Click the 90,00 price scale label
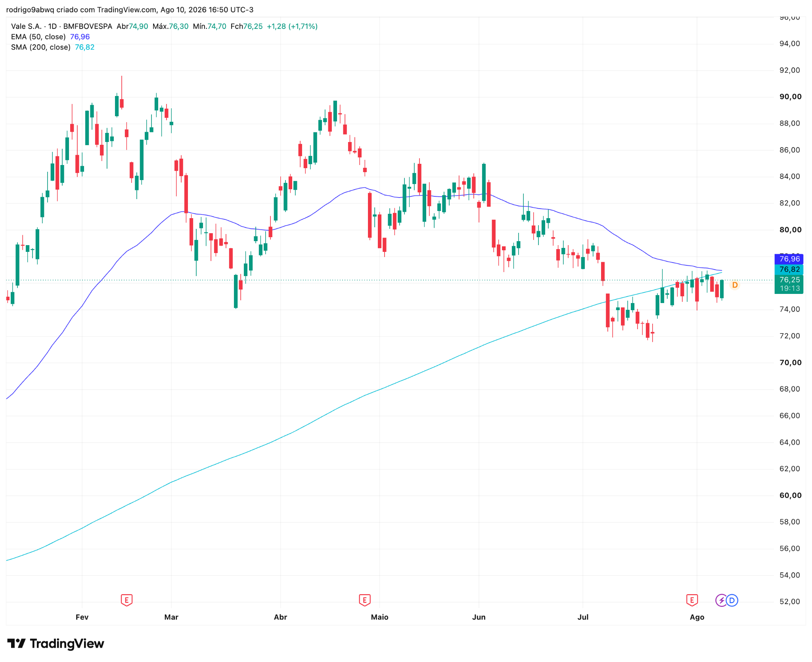 pyautogui.click(x=790, y=97)
